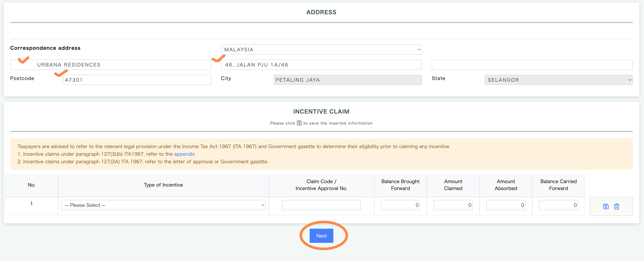
Task: Click the Next button
Action: (x=321, y=236)
